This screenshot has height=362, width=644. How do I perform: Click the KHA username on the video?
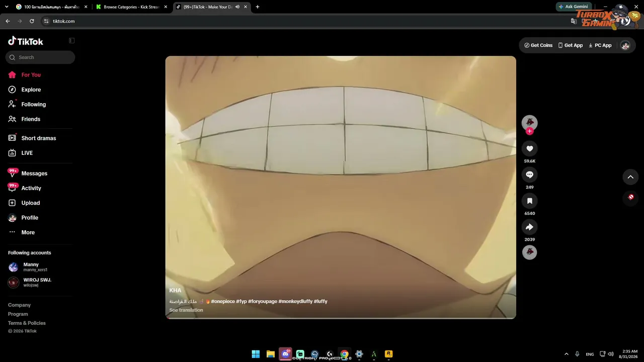pyautogui.click(x=175, y=291)
